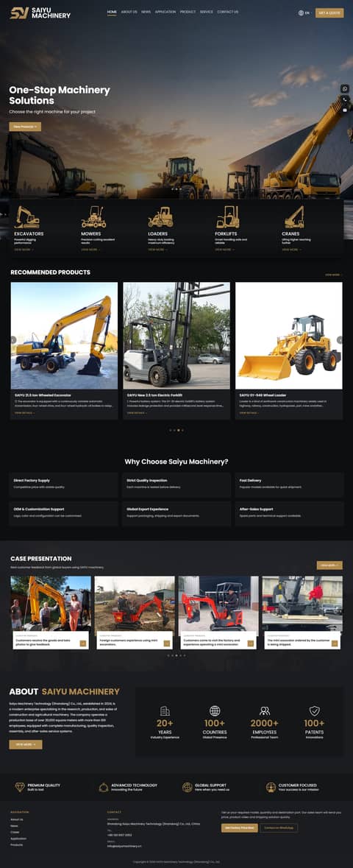Click the diamond Premium Quality icon

point(20,787)
